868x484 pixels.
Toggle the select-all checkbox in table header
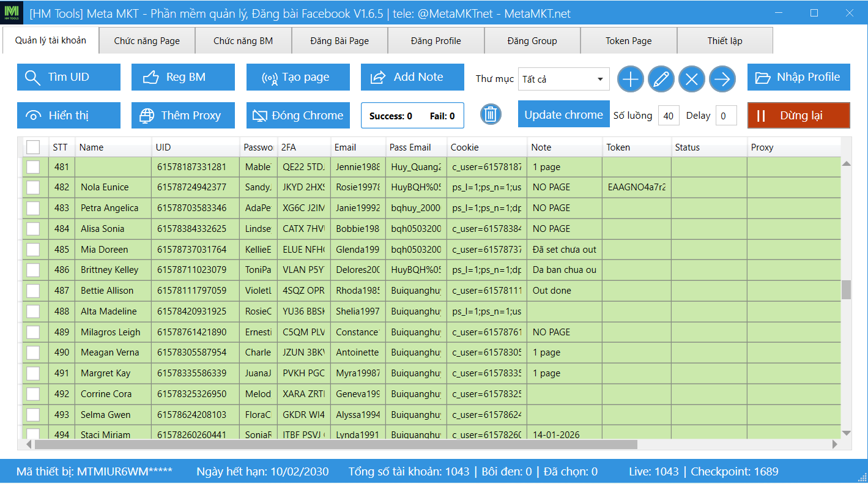click(33, 147)
